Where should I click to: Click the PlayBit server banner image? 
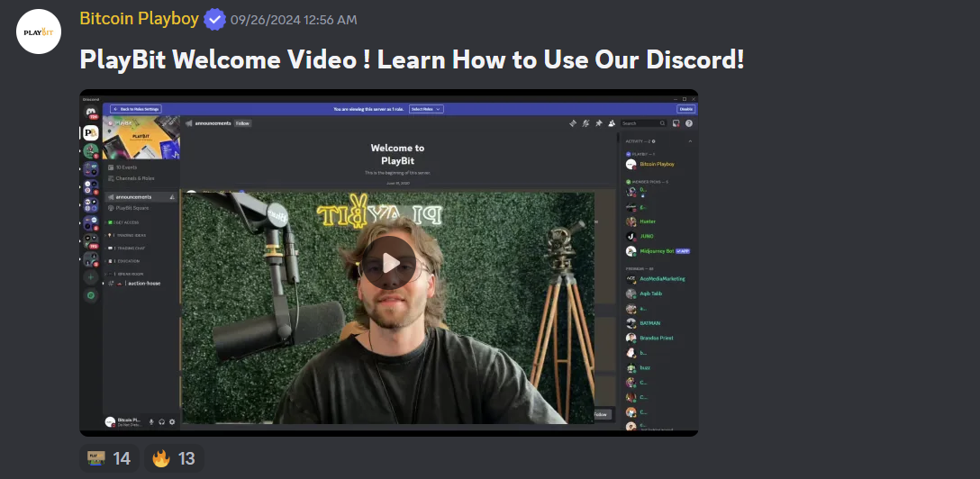[141, 138]
